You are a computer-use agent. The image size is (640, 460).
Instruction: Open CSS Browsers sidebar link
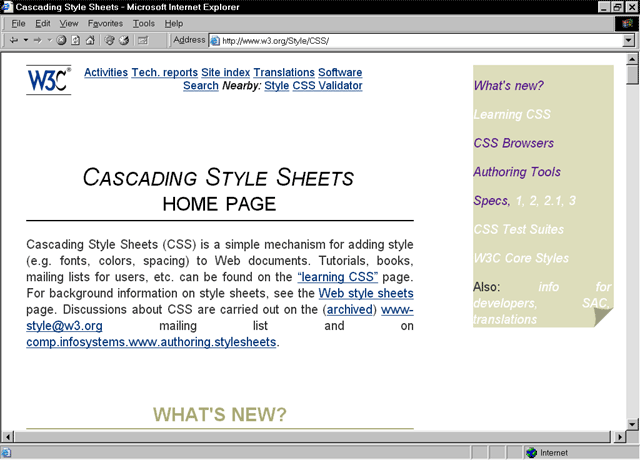513,143
